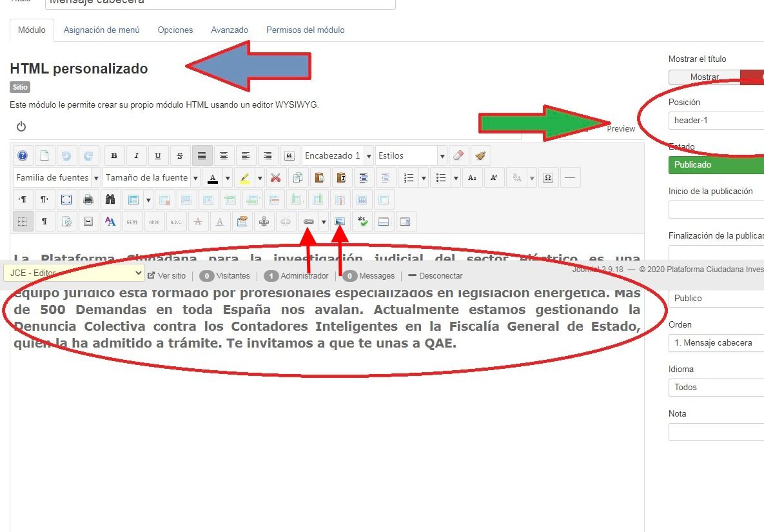The image size is (764, 532).
Task: Click the print icon
Action: pyautogui.click(x=88, y=200)
